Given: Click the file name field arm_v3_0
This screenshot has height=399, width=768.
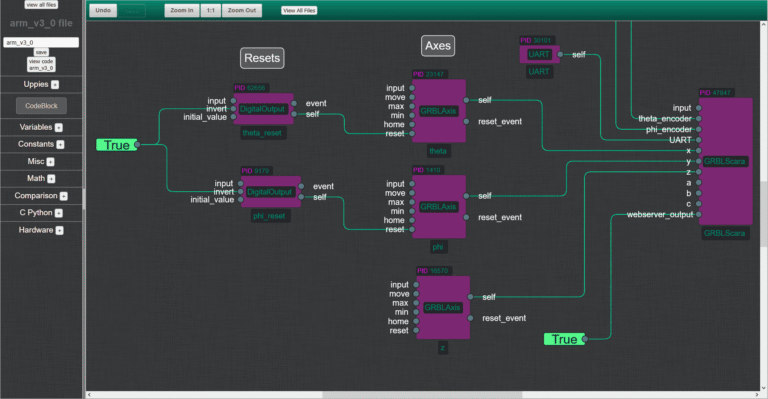Looking at the screenshot, I should pyautogui.click(x=41, y=43).
